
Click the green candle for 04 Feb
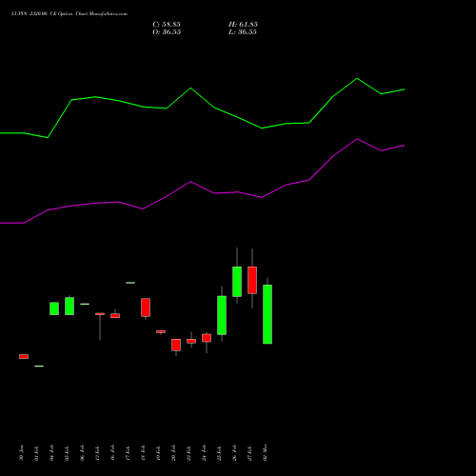(54, 308)
